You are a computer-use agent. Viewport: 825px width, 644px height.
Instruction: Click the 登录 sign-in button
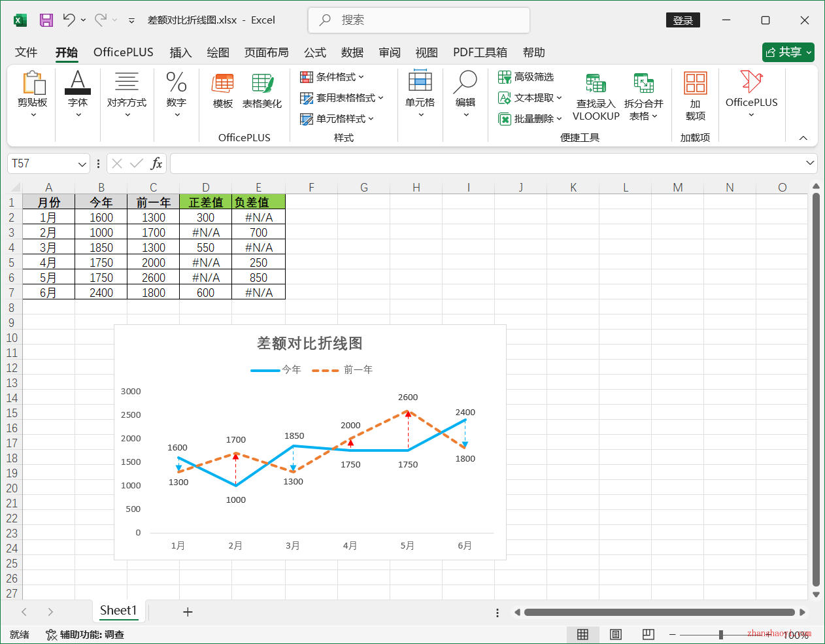pos(682,20)
